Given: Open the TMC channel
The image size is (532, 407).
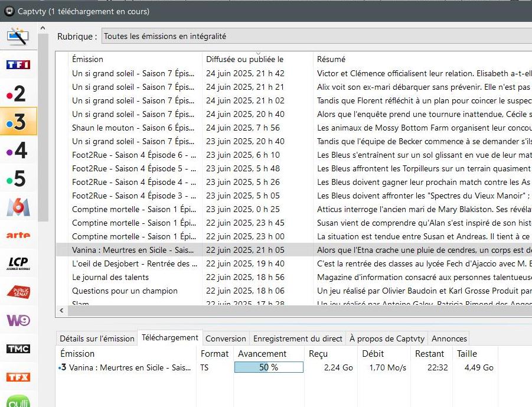Looking at the screenshot, I should pyautogui.click(x=18, y=349).
